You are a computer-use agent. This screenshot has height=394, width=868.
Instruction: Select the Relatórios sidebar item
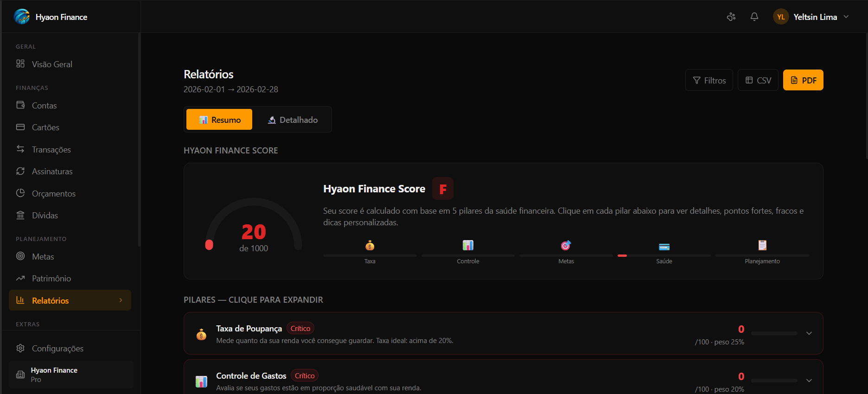(70, 300)
